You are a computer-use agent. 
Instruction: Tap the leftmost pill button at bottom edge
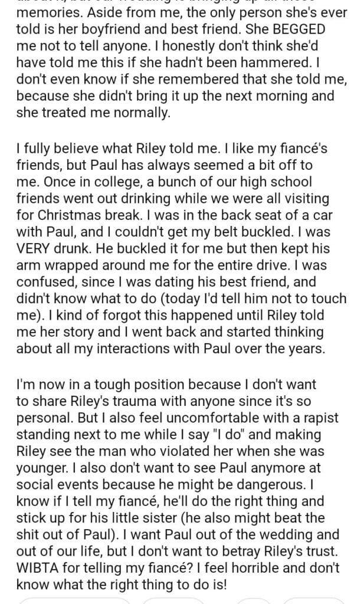(74, 599)
